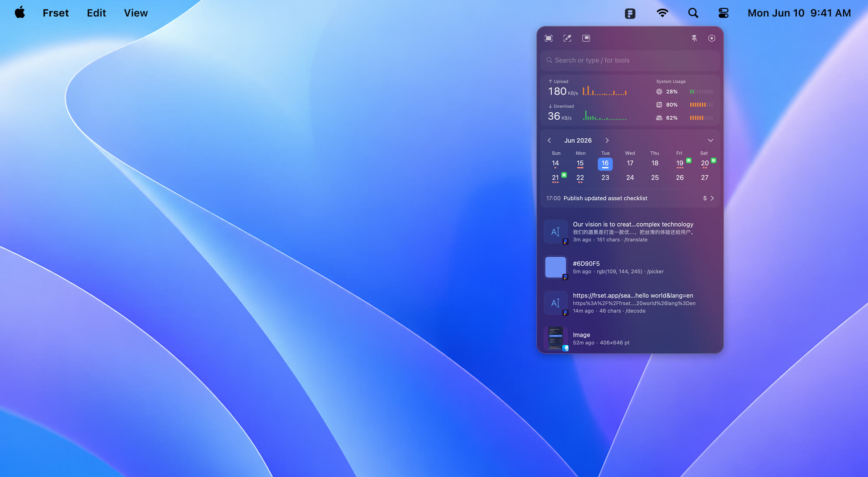Open the Our vision is to creat... entry
This screenshot has width=868, height=477.
tap(630, 232)
